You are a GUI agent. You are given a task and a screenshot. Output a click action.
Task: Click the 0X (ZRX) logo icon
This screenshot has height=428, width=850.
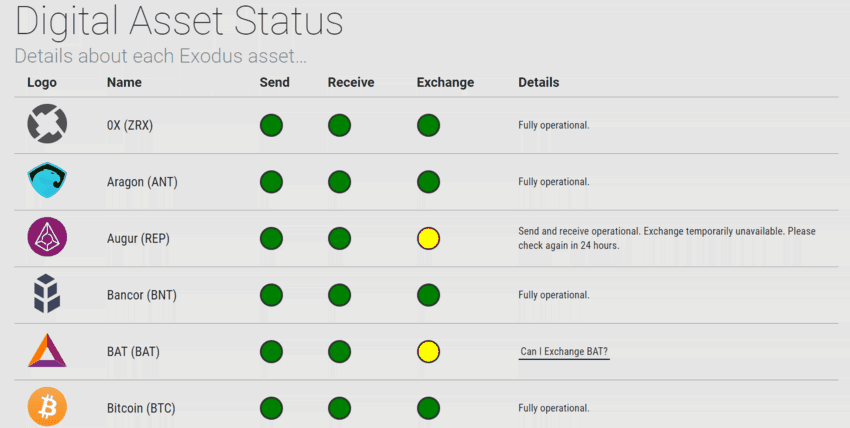(46, 126)
